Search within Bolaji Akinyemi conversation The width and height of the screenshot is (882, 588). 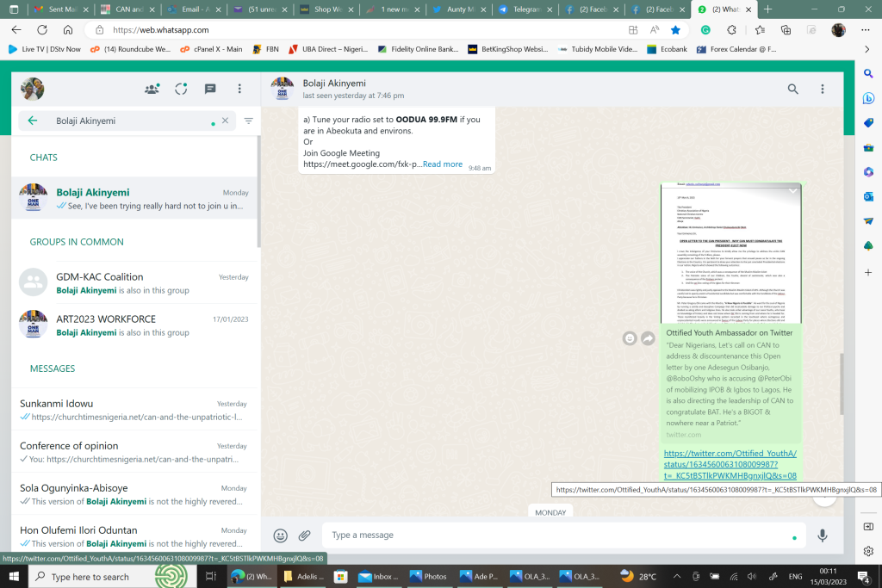coord(793,89)
